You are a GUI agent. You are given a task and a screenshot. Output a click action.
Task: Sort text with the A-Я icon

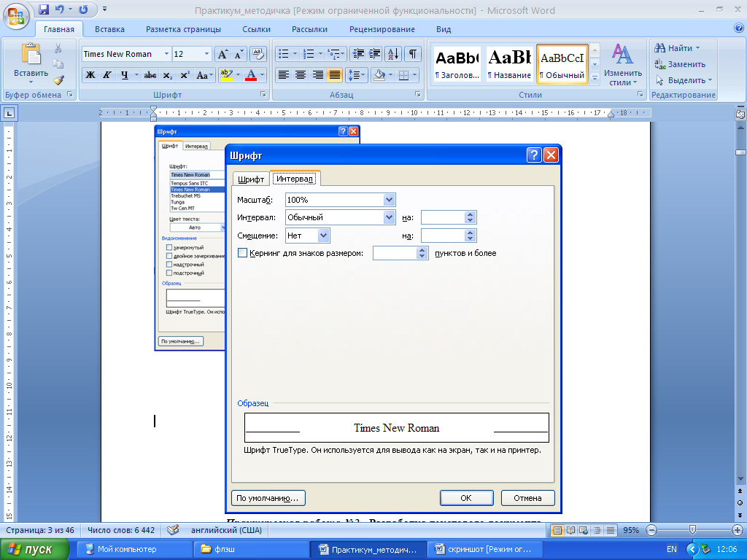(393, 54)
